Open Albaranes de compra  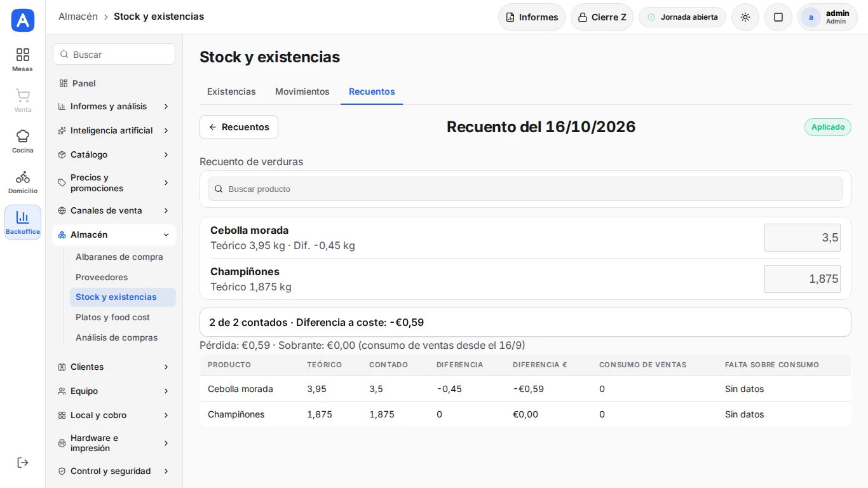pos(123,257)
